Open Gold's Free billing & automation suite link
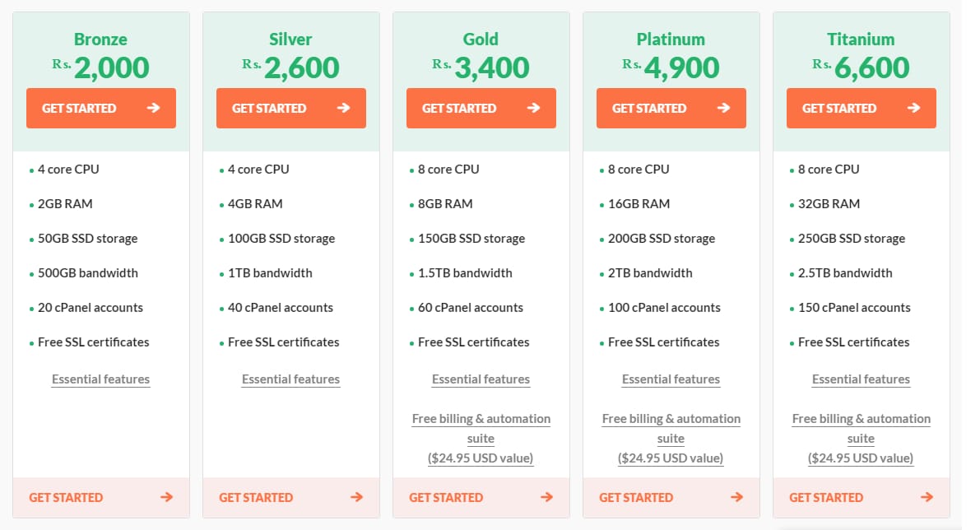This screenshot has width=980, height=530. pos(481,438)
